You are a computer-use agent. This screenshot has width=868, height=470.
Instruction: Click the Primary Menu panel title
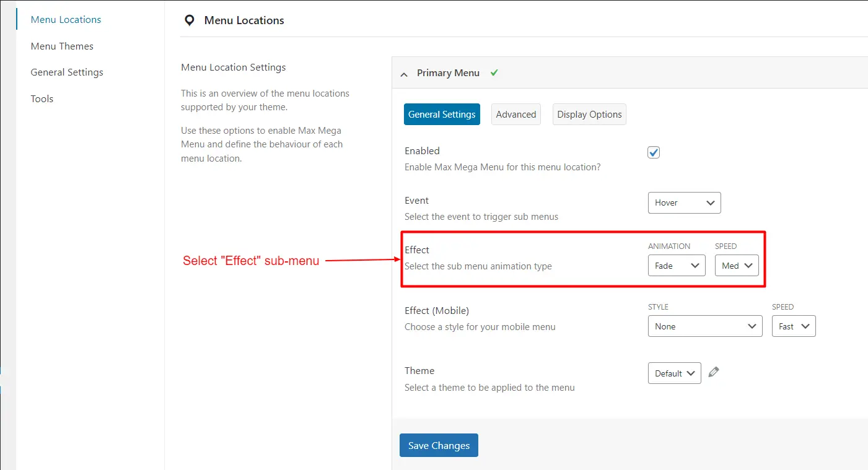(x=448, y=73)
